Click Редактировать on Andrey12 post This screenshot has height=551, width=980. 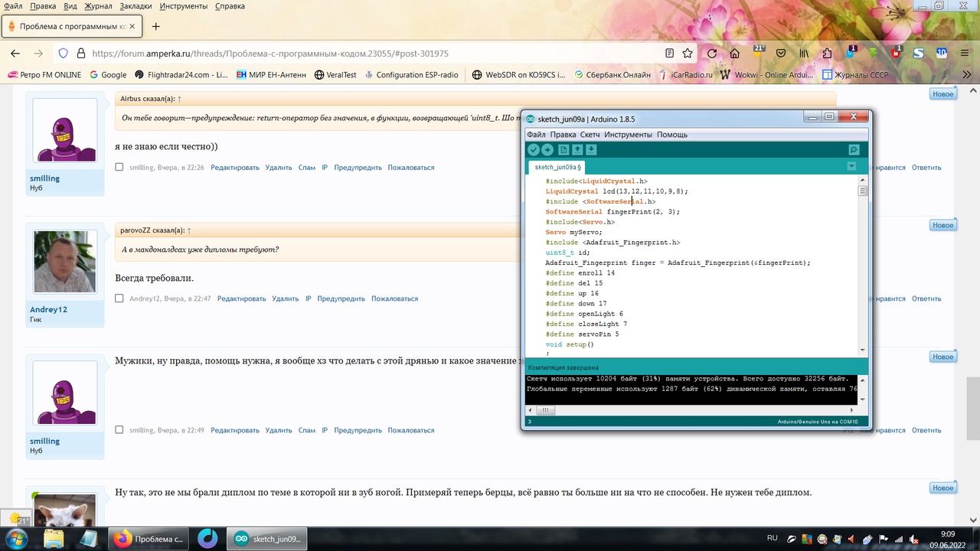coord(241,298)
